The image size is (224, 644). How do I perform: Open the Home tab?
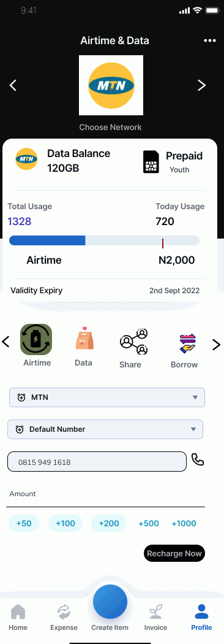[x=18, y=618]
